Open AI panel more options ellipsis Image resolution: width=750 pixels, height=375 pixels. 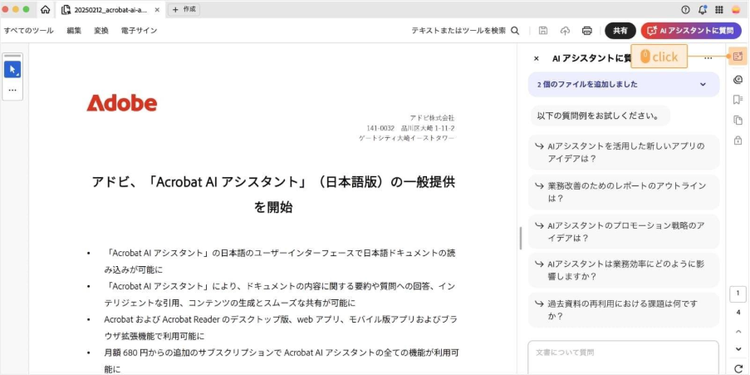coord(708,58)
